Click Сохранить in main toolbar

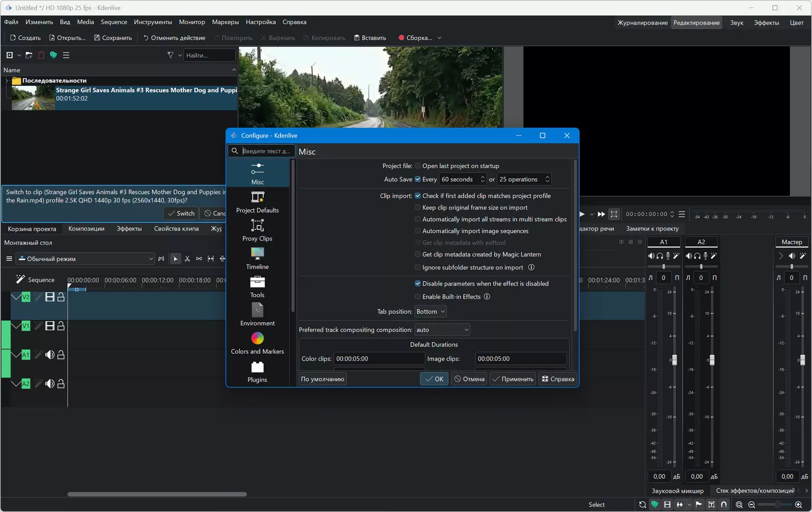coord(113,38)
